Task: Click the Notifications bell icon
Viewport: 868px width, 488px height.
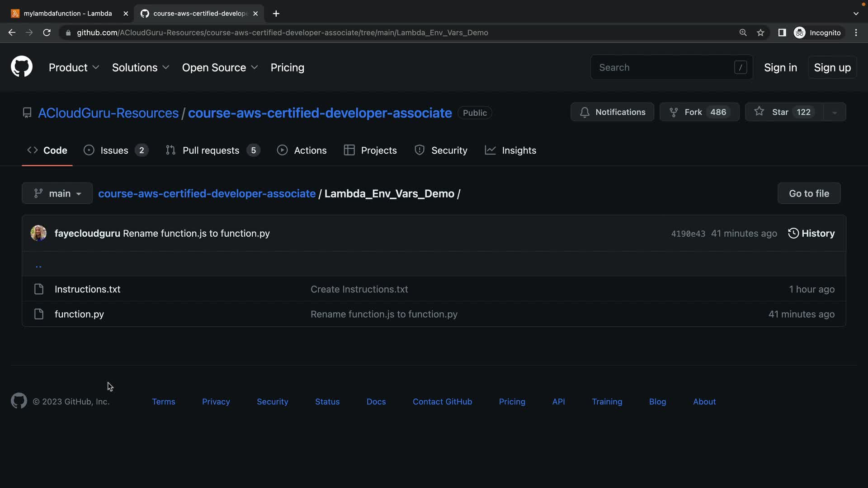Action: coord(585,112)
